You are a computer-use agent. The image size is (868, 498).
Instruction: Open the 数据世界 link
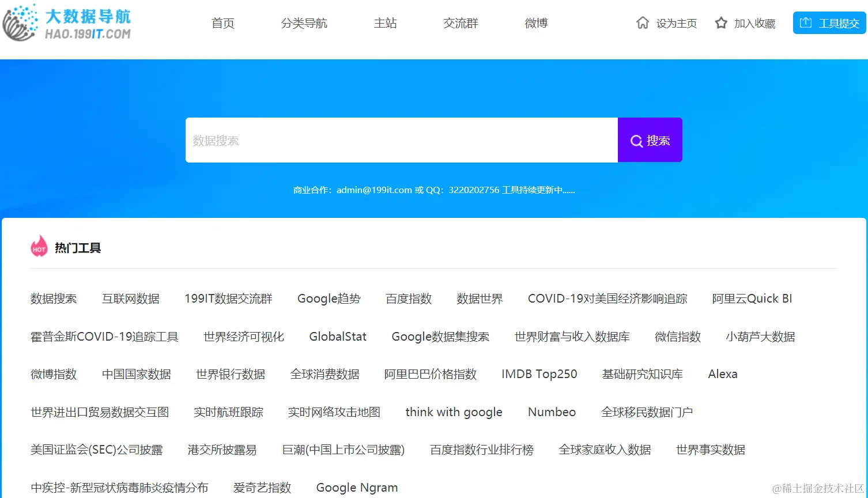coord(480,299)
